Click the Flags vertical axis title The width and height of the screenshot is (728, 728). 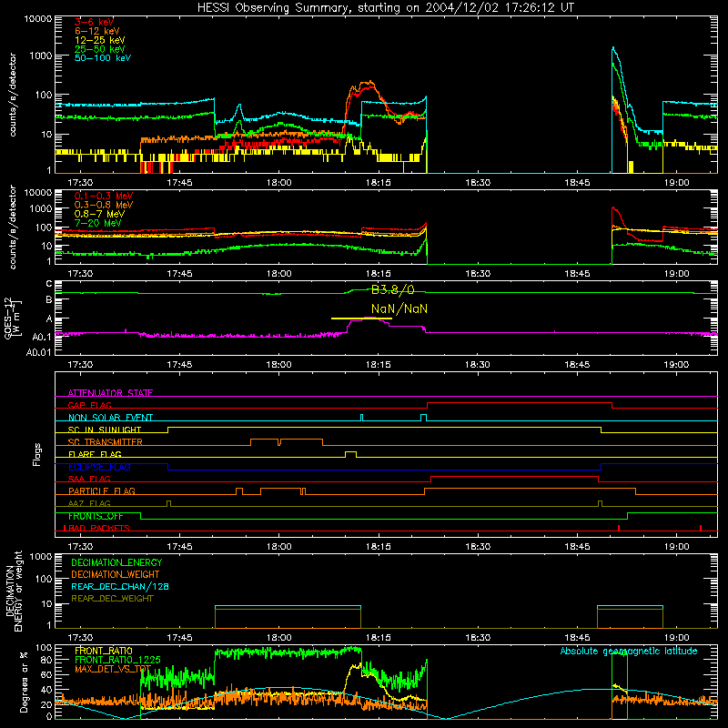37,454
